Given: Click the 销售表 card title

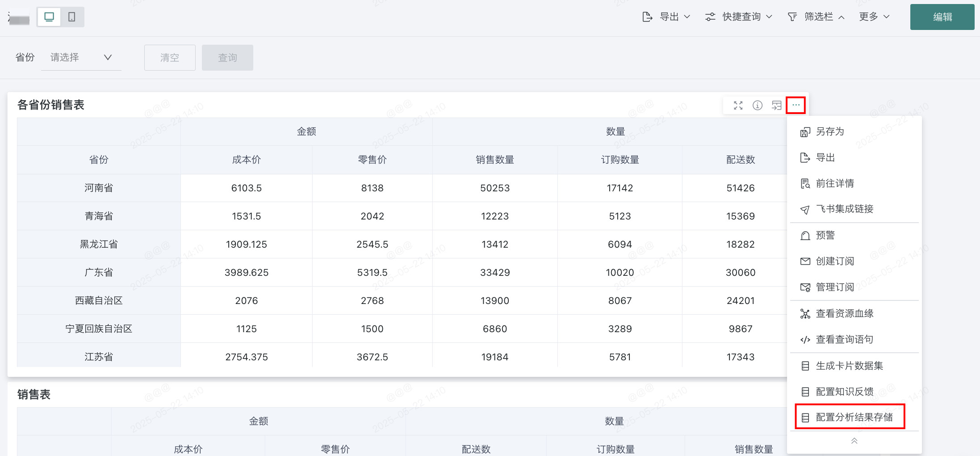Looking at the screenshot, I should click(x=34, y=394).
